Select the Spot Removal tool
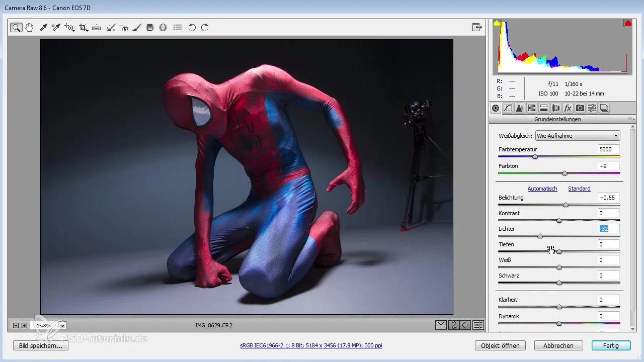Viewport: 644px width, 362px height. [x=111, y=28]
